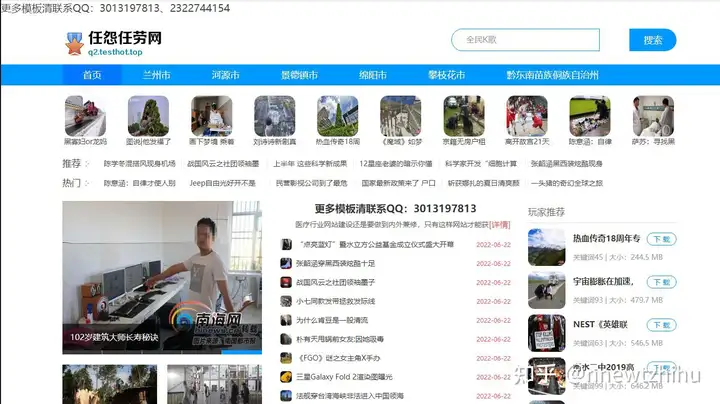The height and width of the screenshot is (404, 720).
Task: Click hot link 陈意涵：自律才使人别
Action: coord(140,183)
